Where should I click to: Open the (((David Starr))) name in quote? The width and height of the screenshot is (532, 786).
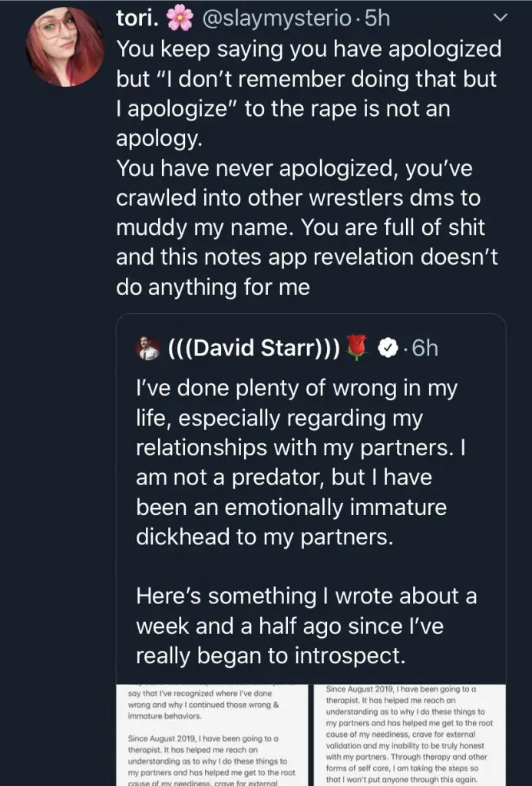click(253, 348)
